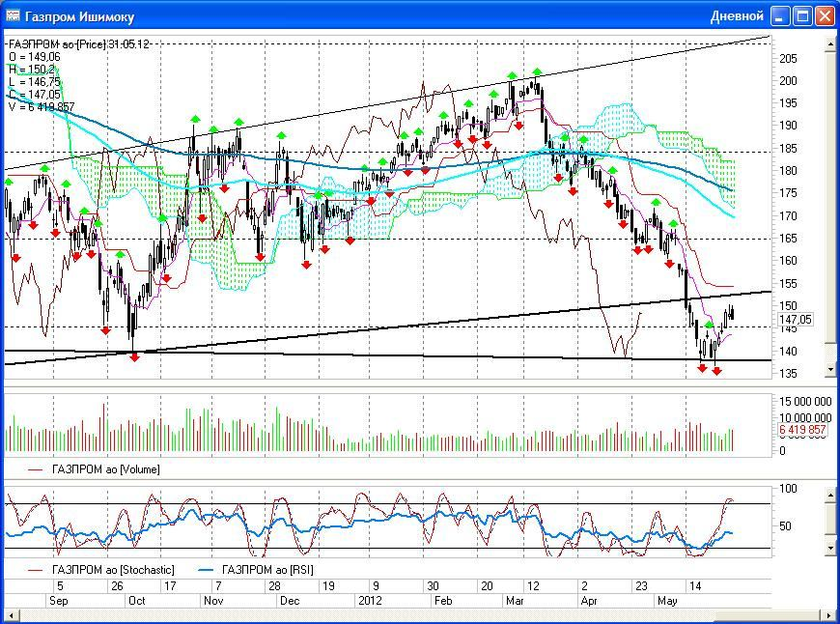Click the 135 price axis value

click(x=788, y=374)
